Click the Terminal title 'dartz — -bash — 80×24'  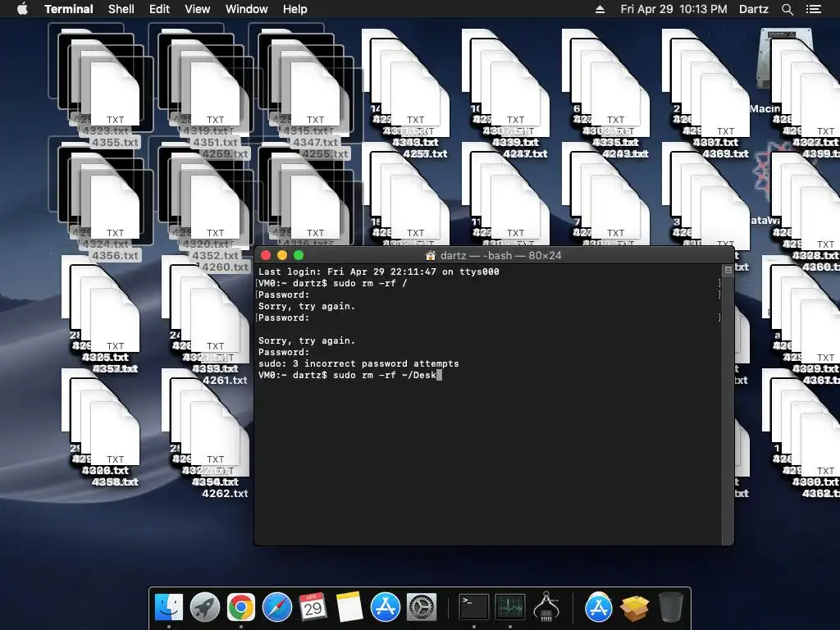(500, 256)
